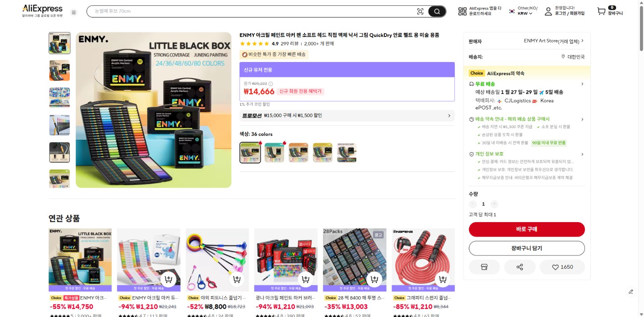Expand 개인 정보 보호 section

point(526,154)
